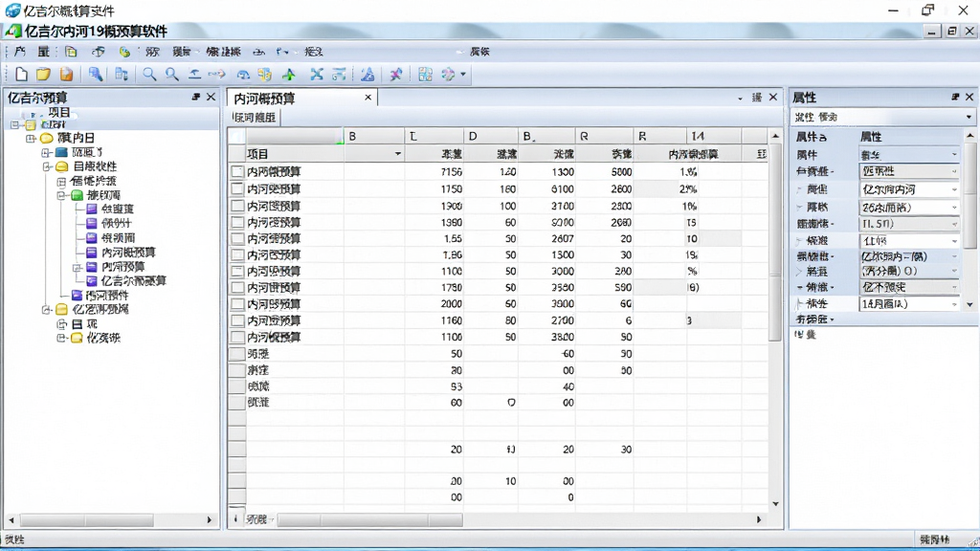This screenshot has width=980, height=551.
Task: Tick the checkbox in the row with 1780
Action: (237, 288)
